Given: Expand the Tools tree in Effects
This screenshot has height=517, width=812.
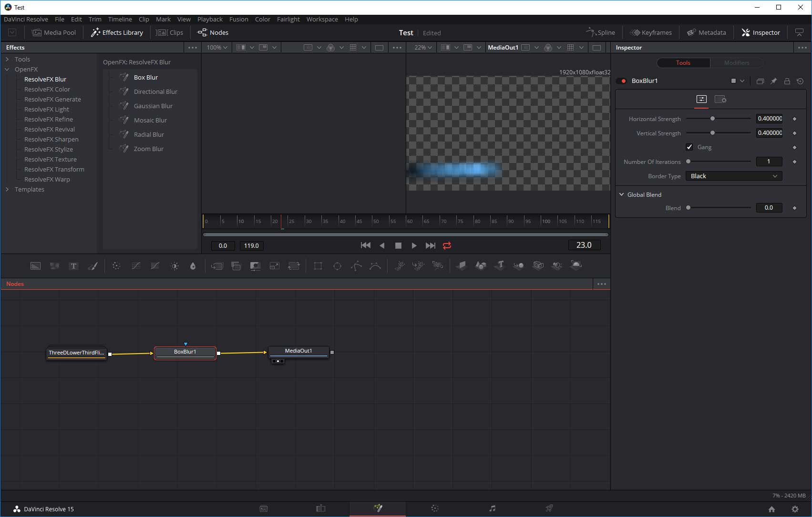Looking at the screenshot, I should pyautogui.click(x=7, y=59).
